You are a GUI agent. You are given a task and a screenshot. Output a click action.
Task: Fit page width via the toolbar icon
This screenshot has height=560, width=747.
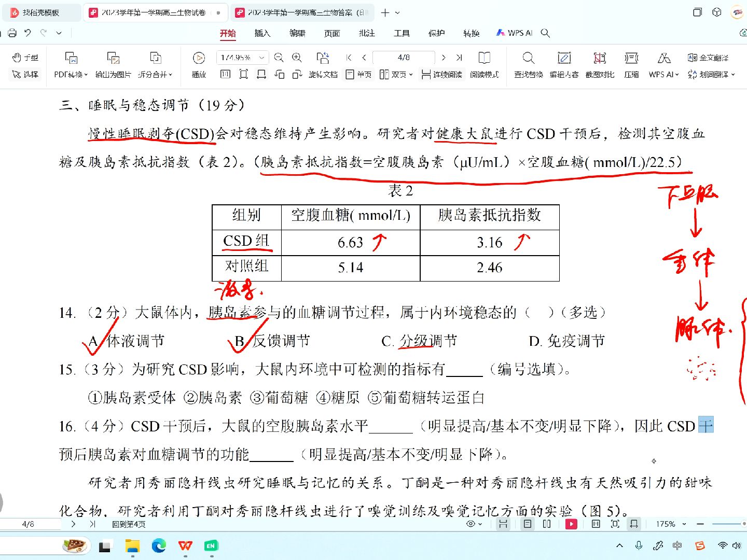(x=261, y=75)
